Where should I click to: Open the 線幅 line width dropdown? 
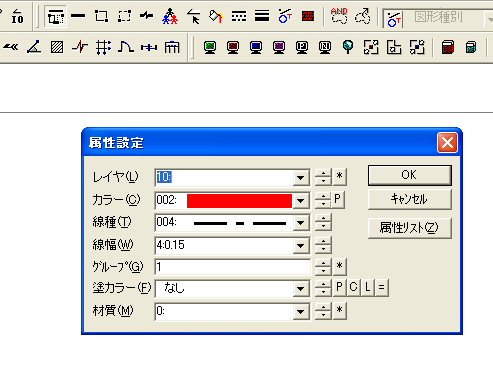(x=300, y=246)
